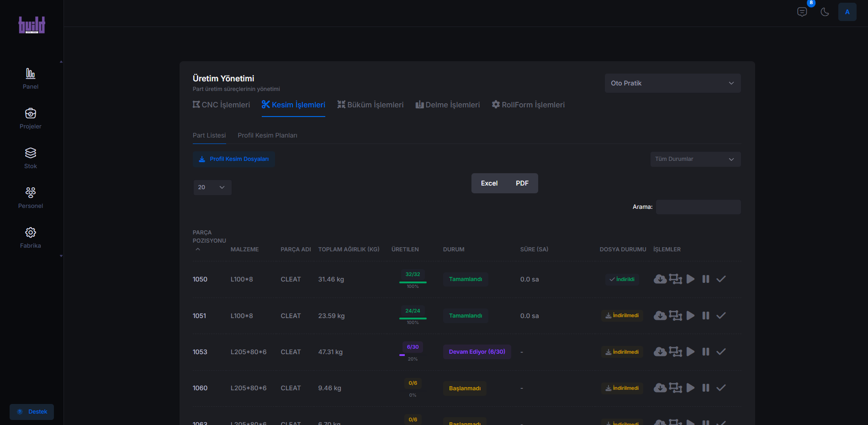The height and width of the screenshot is (425, 868).
Task: Switch to the Büküm İşlemleri tab
Action: click(x=370, y=105)
